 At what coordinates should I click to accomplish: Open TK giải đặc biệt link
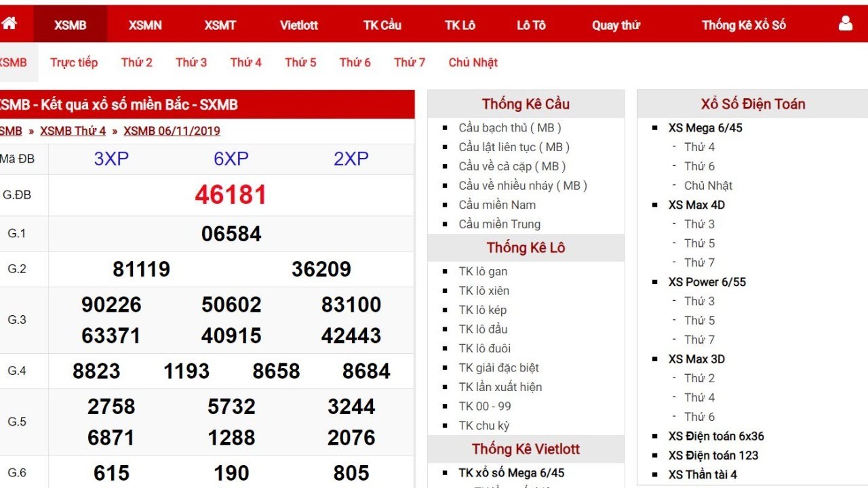point(498,367)
